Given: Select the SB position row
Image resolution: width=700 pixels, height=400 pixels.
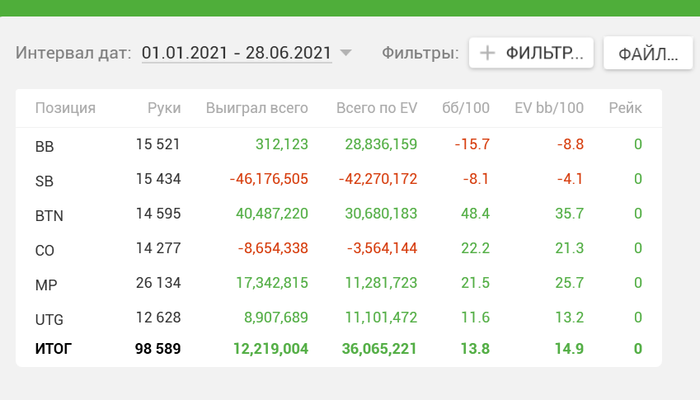Looking at the screenshot, I should point(339,179).
